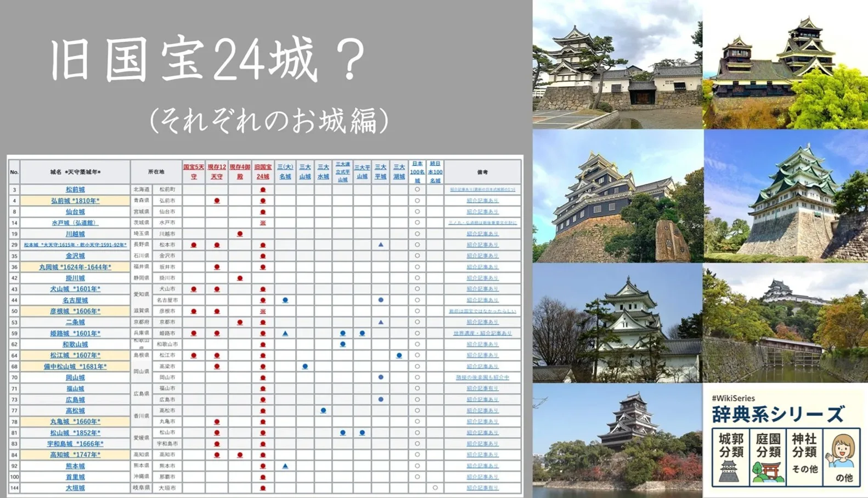Select the green-roofed castle photo
Viewport: 868px width, 498px height.
(786, 196)
